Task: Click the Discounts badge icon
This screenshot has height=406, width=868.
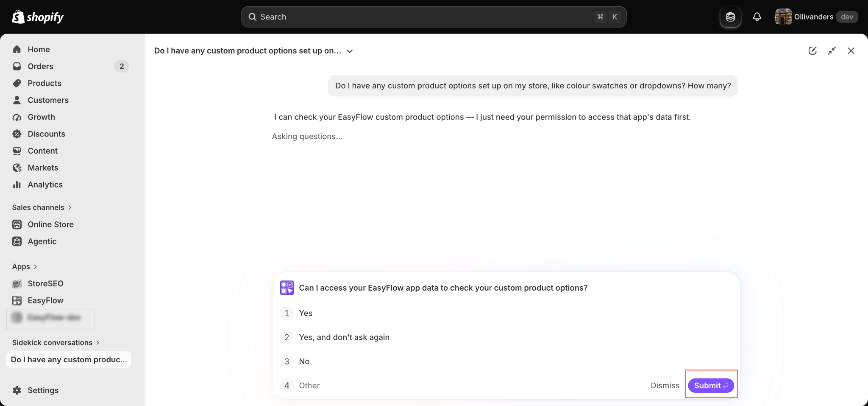Action: pyautogui.click(x=17, y=134)
